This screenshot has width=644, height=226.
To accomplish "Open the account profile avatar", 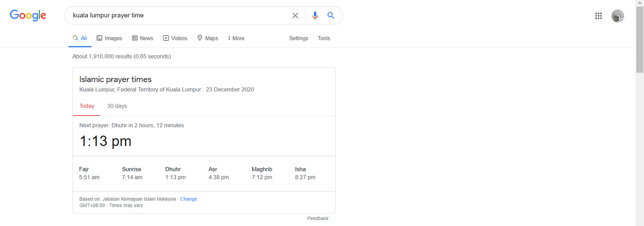I will click(x=618, y=16).
